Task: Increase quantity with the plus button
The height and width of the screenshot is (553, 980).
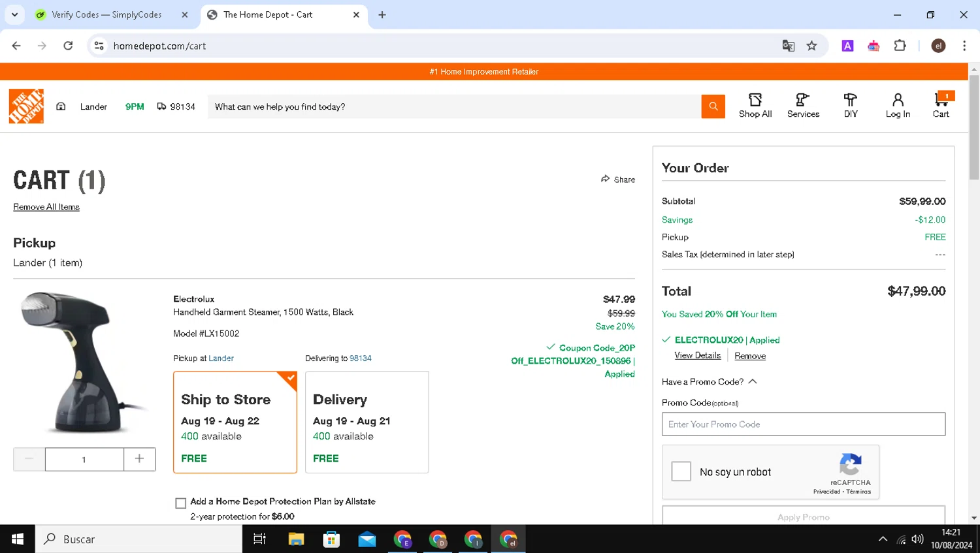Action: tap(139, 459)
